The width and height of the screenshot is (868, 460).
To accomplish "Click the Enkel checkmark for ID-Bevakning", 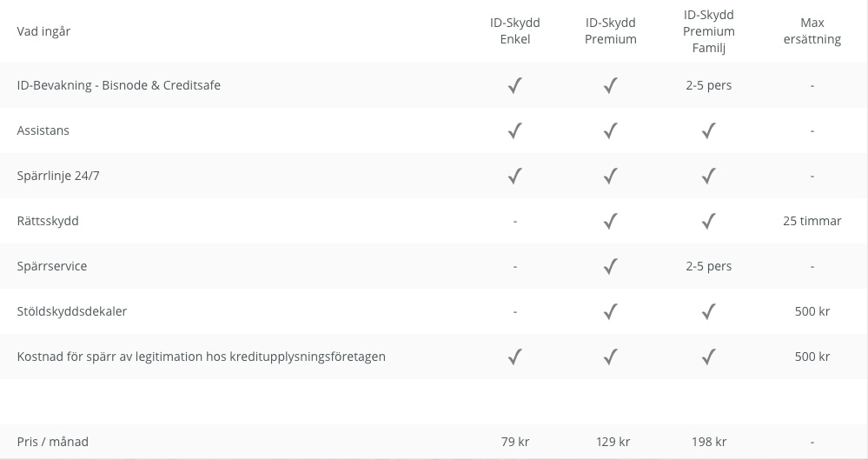I will point(515,85).
